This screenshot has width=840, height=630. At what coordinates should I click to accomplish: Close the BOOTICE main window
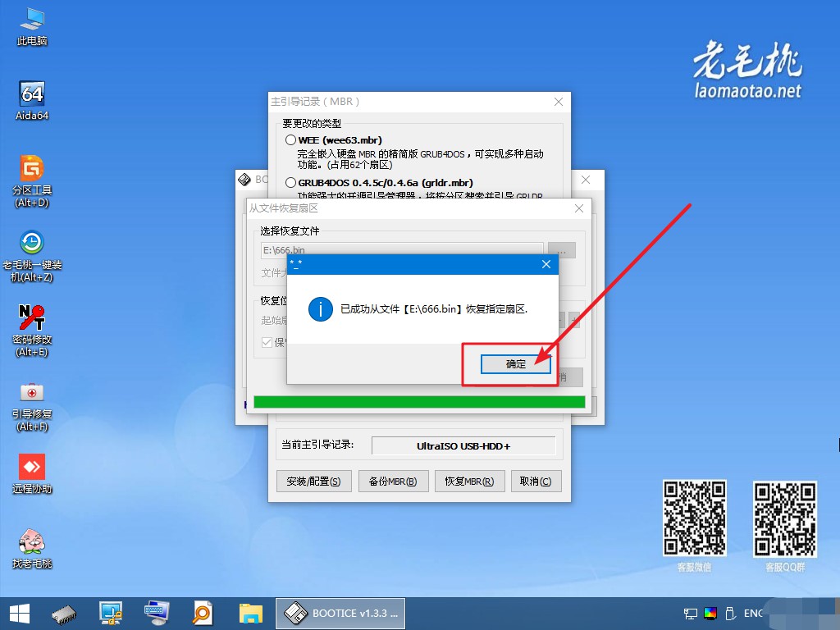tap(586, 180)
